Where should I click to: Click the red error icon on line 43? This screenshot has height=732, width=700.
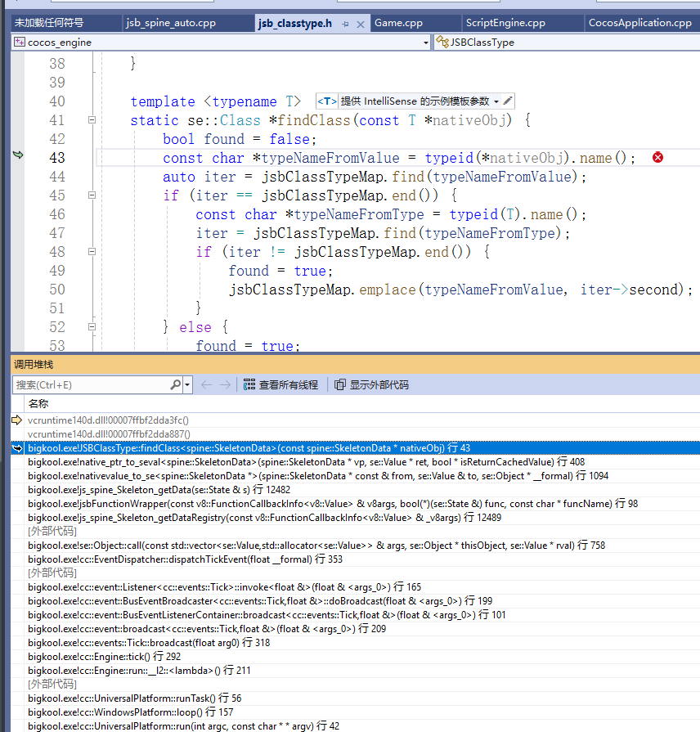[657, 157]
